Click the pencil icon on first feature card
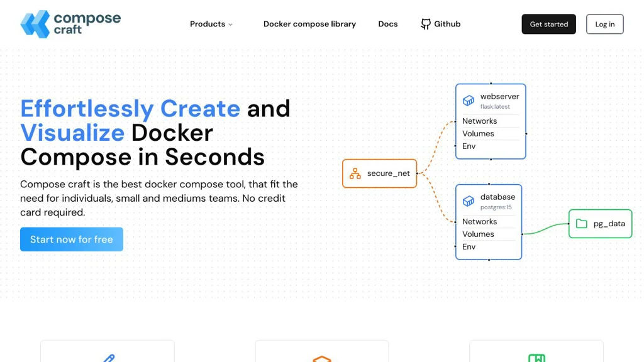The width and height of the screenshot is (644, 362). pyautogui.click(x=108, y=358)
